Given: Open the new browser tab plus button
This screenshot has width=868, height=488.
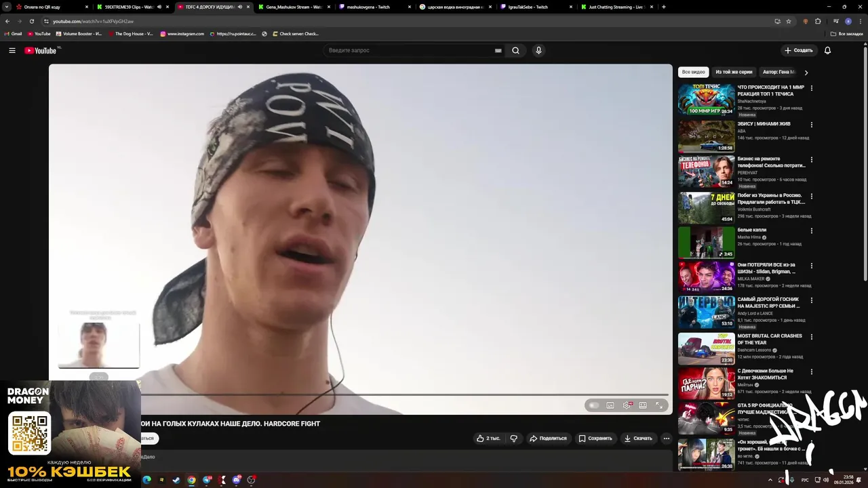Looking at the screenshot, I should (x=663, y=7).
